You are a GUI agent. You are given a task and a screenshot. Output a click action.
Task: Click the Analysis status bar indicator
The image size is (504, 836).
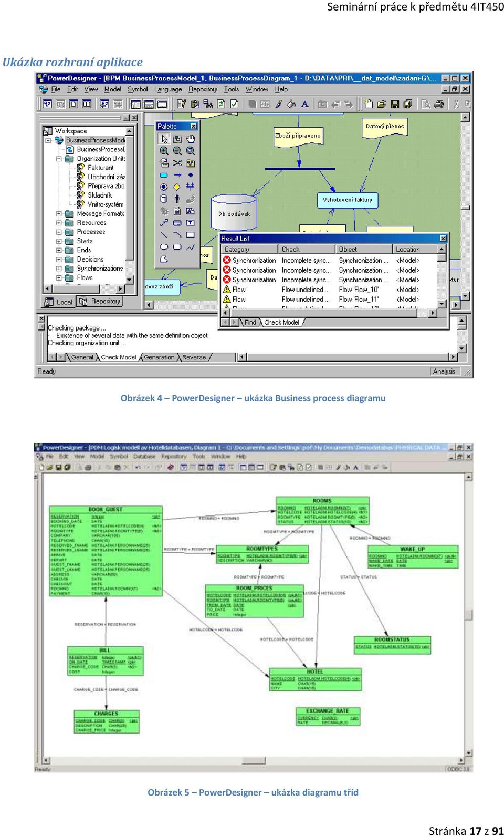click(444, 371)
